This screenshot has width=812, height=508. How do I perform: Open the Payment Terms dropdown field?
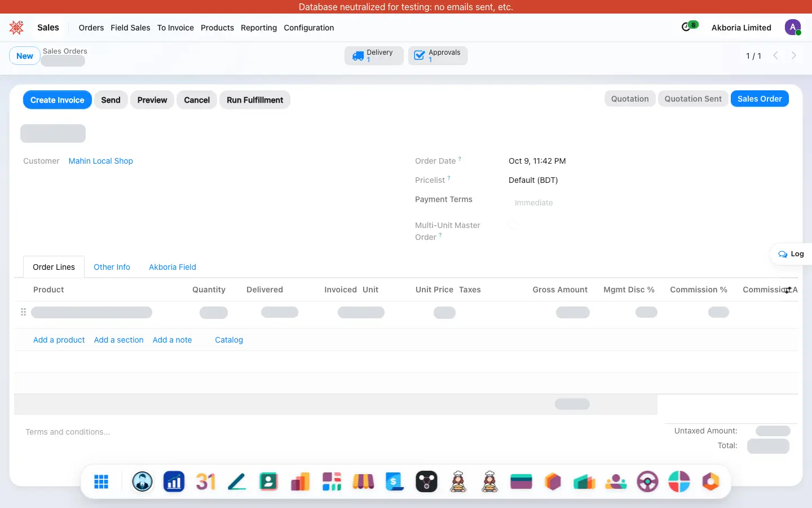tap(648, 203)
